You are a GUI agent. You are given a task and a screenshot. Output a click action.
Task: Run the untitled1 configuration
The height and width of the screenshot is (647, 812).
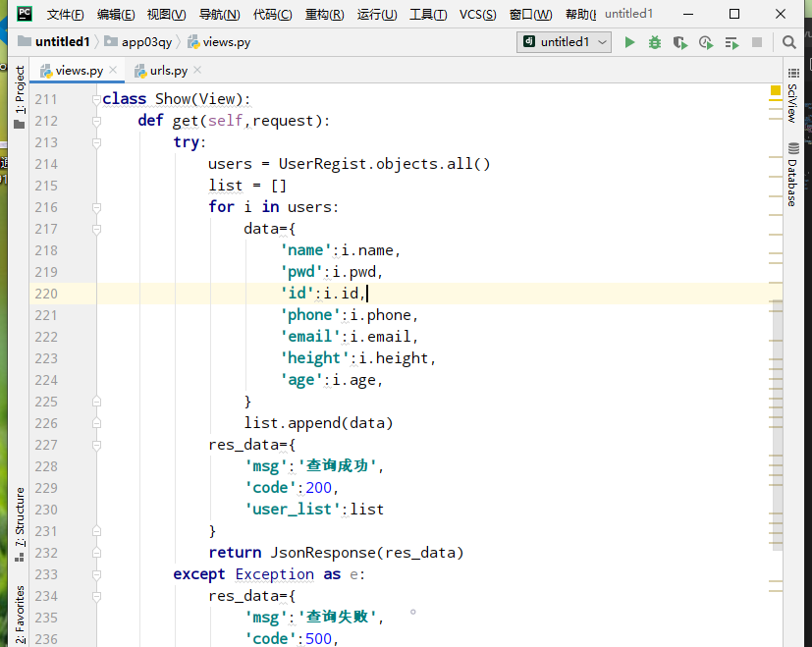click(x=629, y=42)
